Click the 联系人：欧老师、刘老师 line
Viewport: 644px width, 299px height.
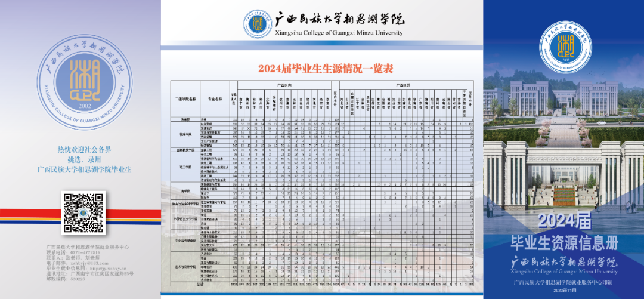tap(73, 258)
